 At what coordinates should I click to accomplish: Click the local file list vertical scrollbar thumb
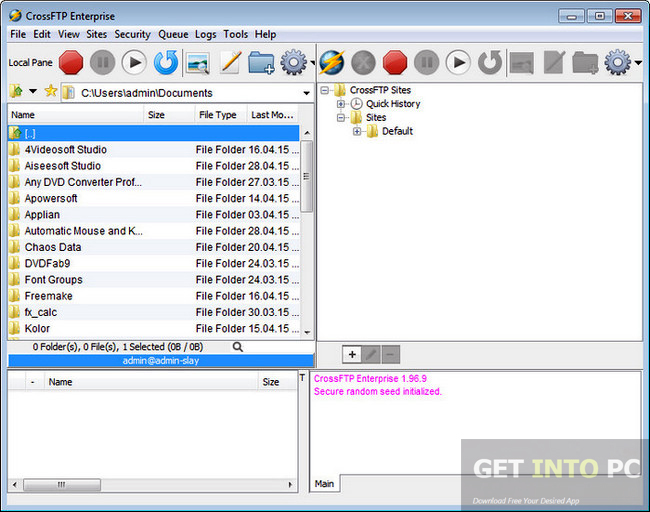tap(306, 176)
